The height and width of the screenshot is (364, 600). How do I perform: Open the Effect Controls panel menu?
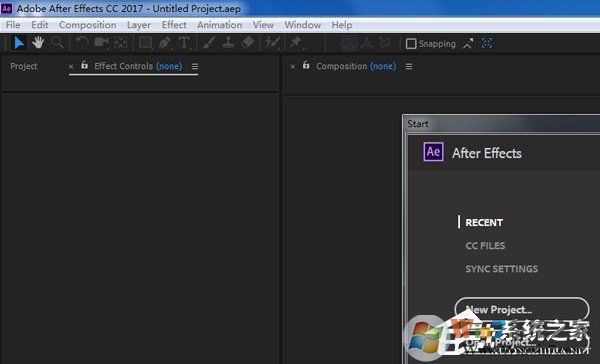195,67
